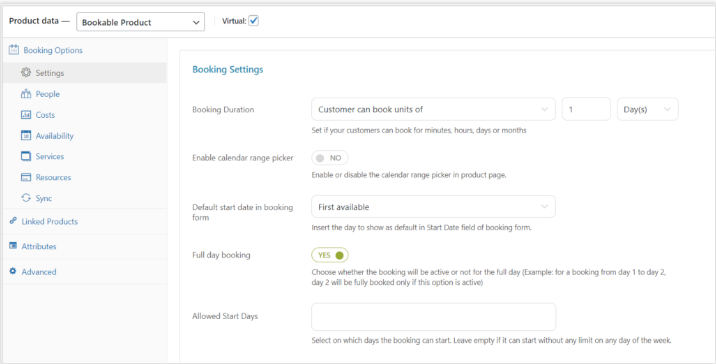Click the Sync arrows icon
This screenshot has height=364, width=716.
coord(26,198)
